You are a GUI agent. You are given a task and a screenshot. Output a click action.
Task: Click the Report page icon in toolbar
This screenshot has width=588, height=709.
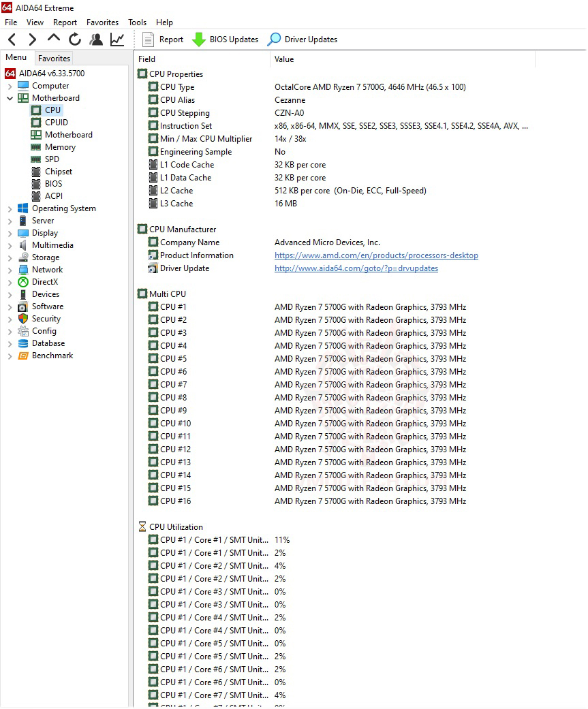click(x=148, y=40)
